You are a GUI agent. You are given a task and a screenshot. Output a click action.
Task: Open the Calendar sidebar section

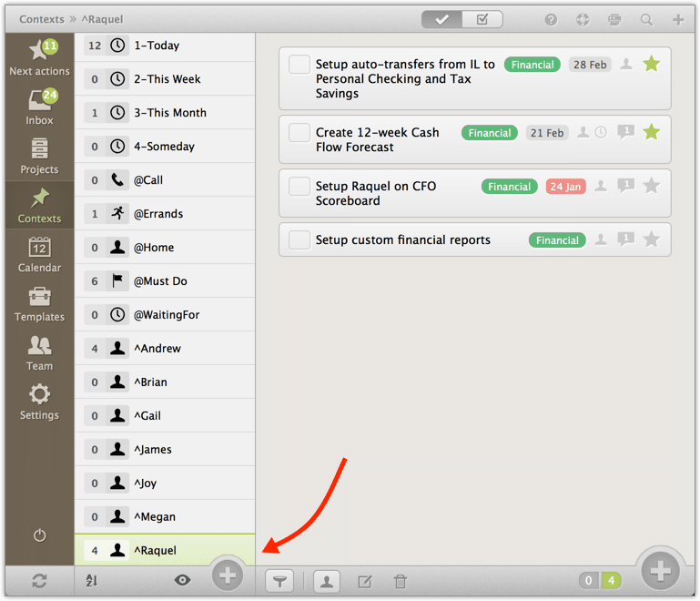(39, 255)
